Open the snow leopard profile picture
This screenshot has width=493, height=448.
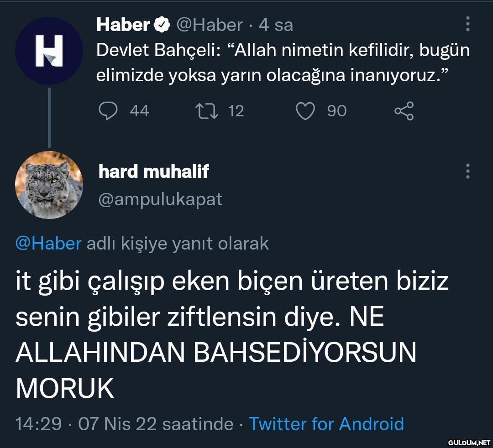tap(49, 185)
